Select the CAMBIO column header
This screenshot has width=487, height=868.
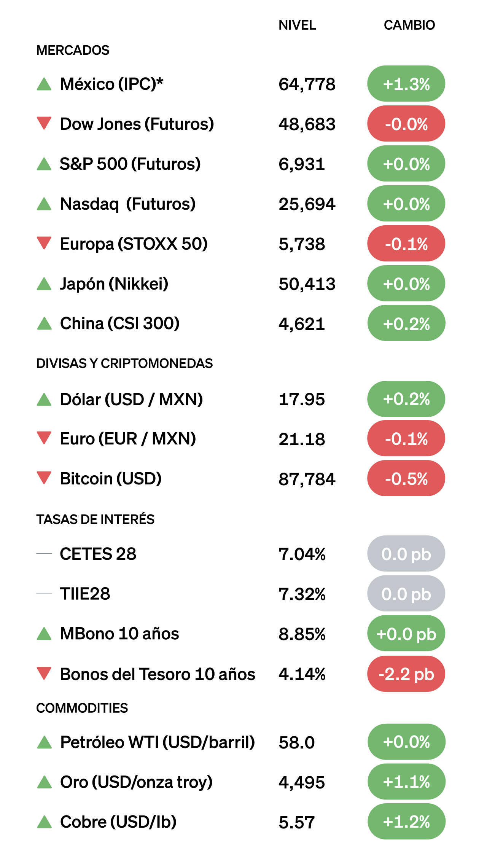409,25
